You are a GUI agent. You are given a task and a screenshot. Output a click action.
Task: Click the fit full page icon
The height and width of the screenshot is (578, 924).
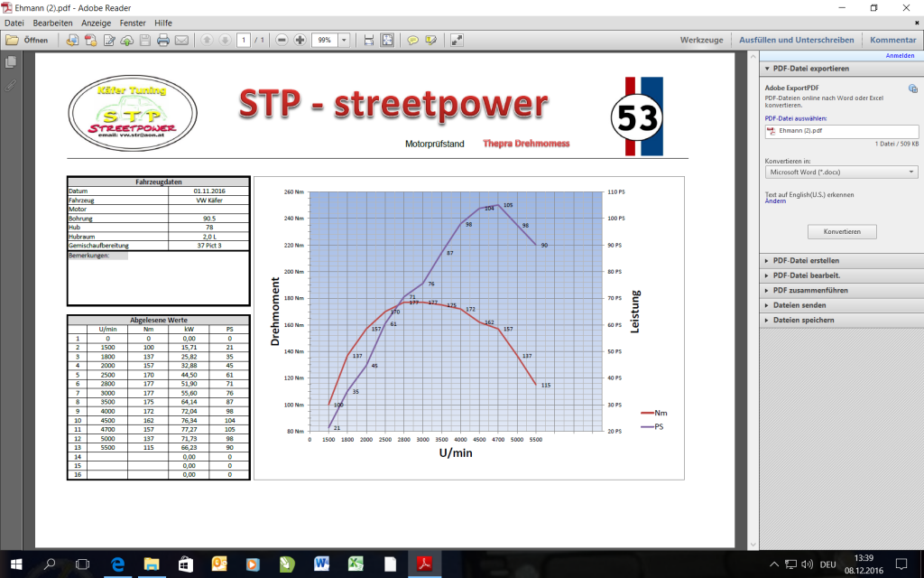tap(387, 40)
